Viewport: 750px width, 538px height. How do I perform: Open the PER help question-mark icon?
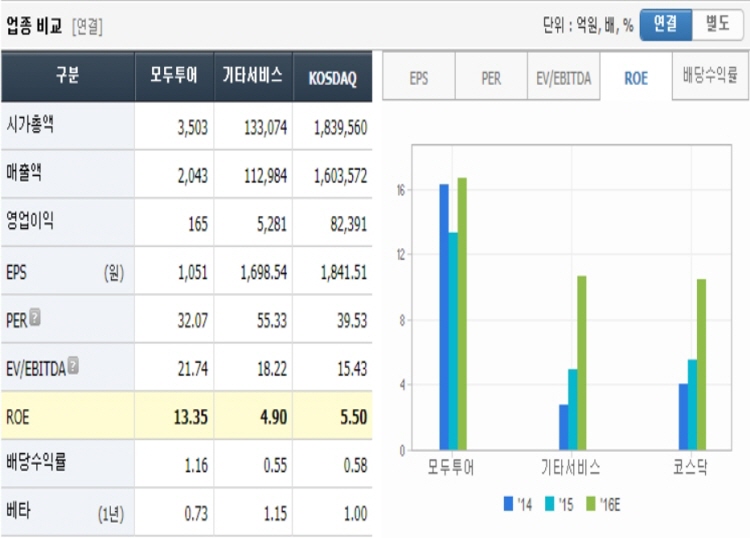(x=35, y=318)
